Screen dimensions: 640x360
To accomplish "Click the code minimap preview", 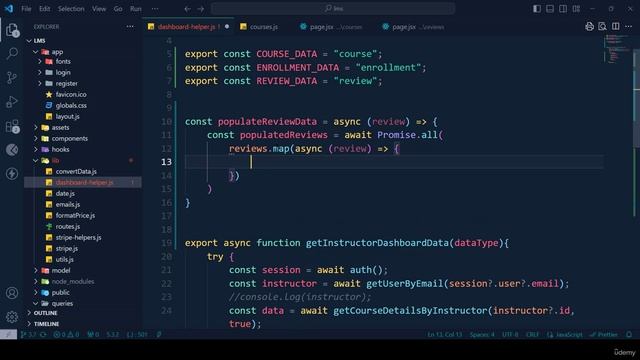I will (618, 49).
